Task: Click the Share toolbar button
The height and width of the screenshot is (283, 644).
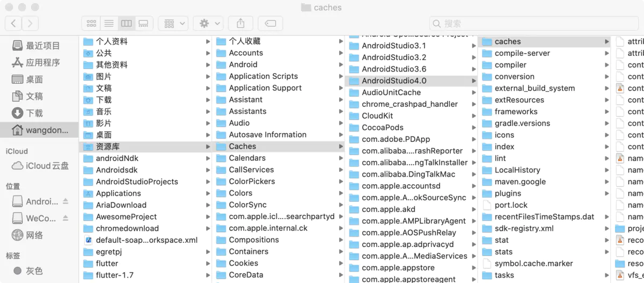Action: (x=240, y=23)
